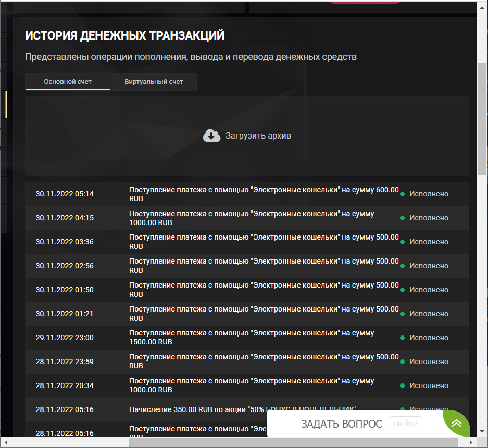Click the cloud download icon

(x=211, y=135)
